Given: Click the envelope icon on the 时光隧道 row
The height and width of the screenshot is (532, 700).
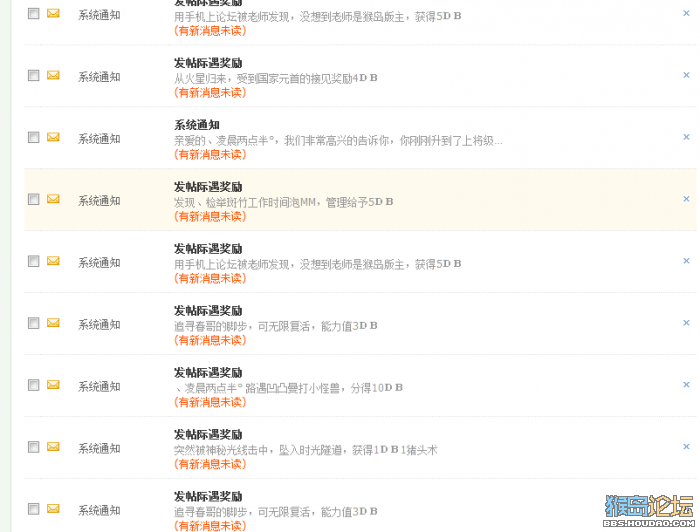Looking at the screenshot, I should pos(53,446).
